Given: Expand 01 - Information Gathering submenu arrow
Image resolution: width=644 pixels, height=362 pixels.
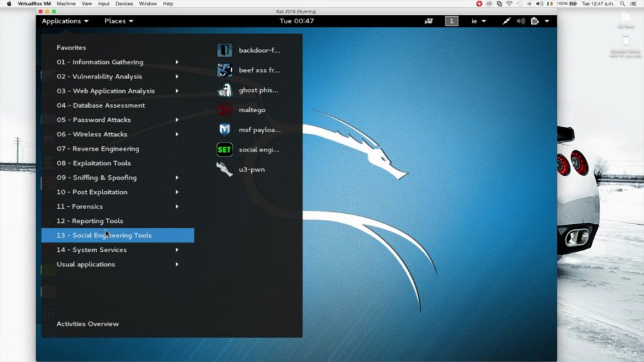Looking at the screenshot, I should point(177,62).
